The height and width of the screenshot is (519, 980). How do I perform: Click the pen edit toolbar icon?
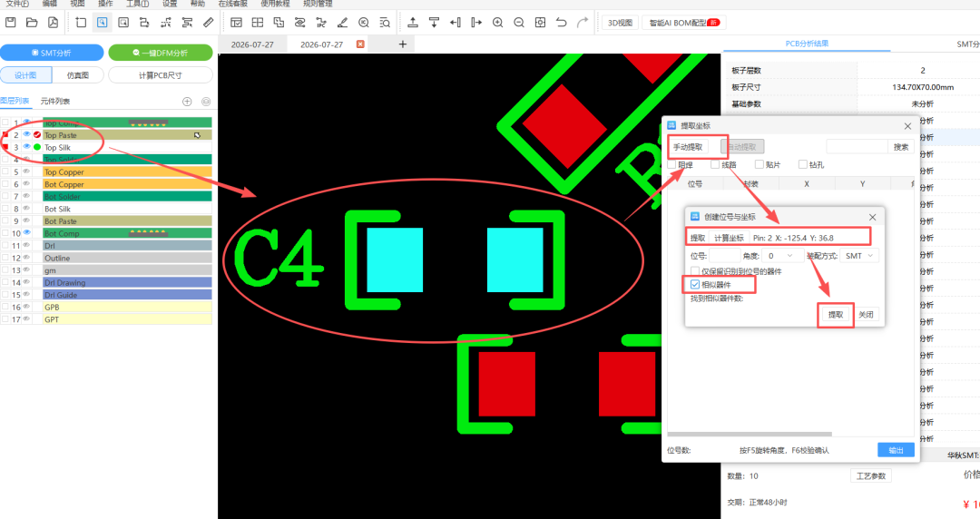342,23
